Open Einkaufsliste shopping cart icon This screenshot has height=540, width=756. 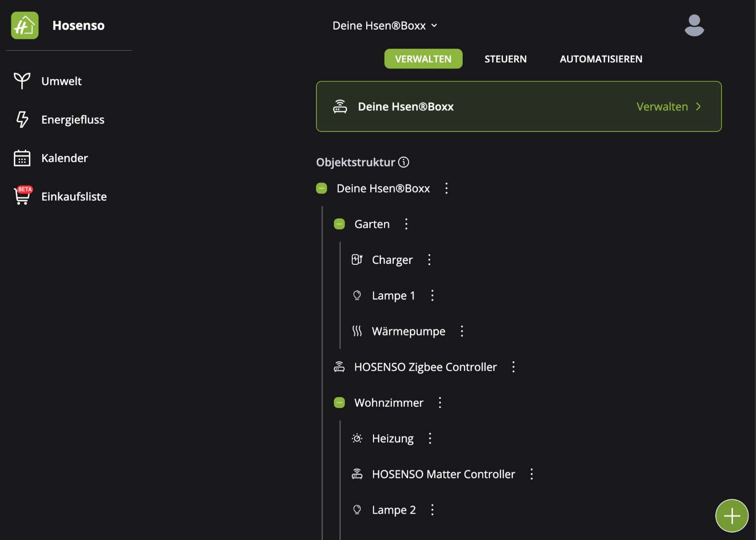click(x=22, y=196)
